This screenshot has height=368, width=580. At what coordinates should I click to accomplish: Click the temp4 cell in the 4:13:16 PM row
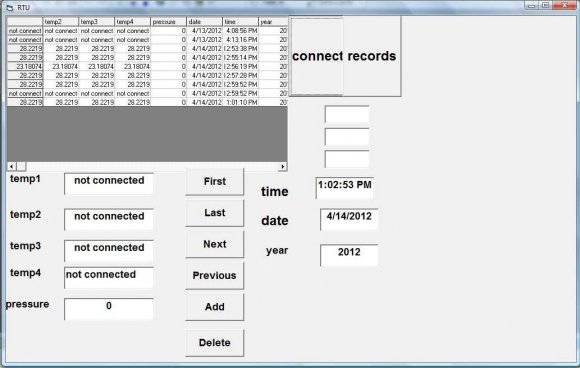133,40
